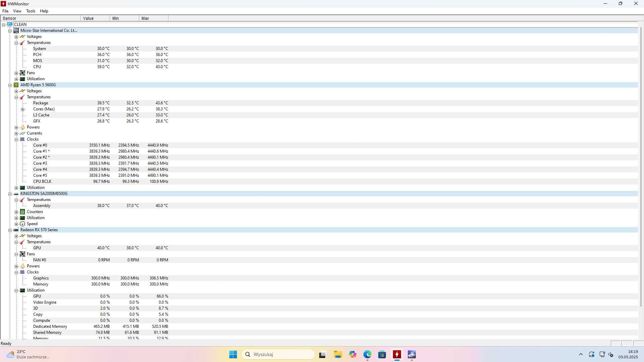Expand the Ryzen Powers node

[16, 127]
